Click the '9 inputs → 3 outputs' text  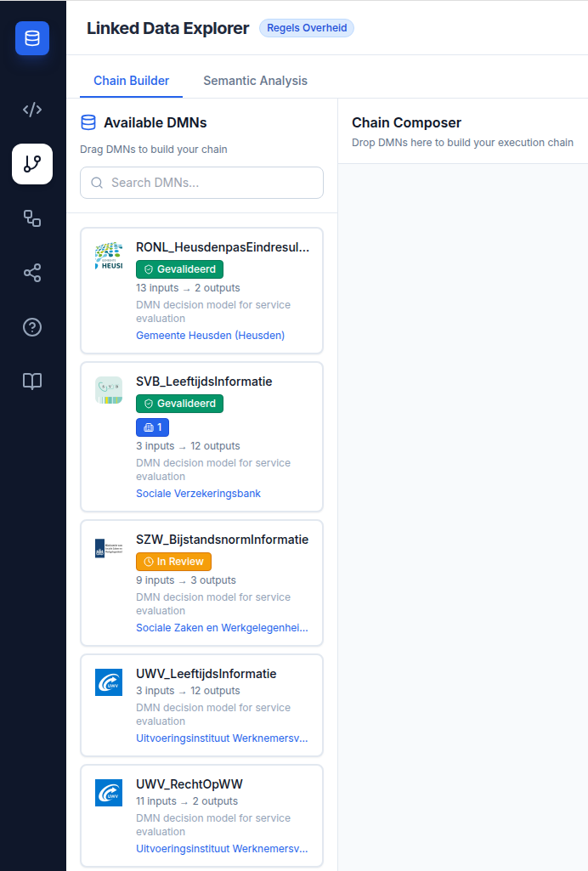(186, 580)
